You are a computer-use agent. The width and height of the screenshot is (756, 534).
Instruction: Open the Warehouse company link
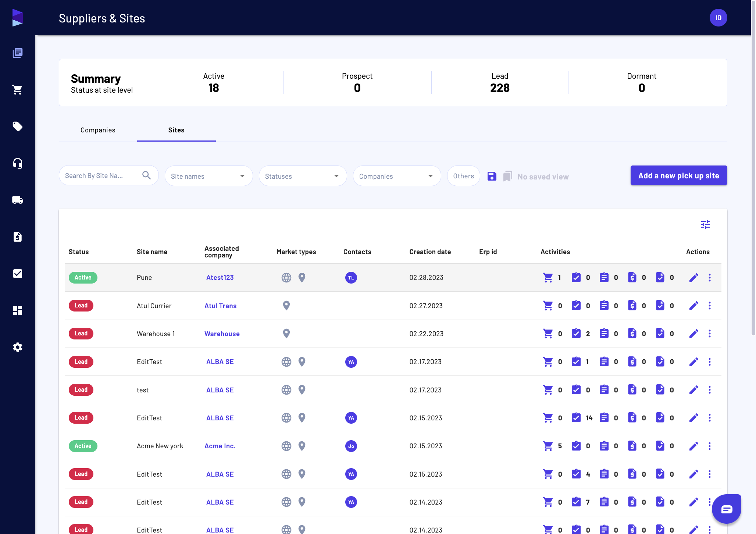pyautogui.click(x=222, y=334)
